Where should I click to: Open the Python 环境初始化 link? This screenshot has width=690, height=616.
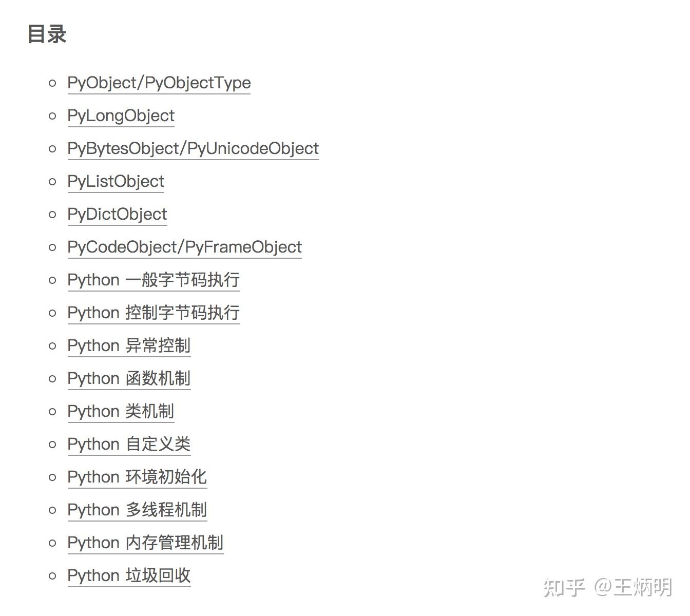137,477
